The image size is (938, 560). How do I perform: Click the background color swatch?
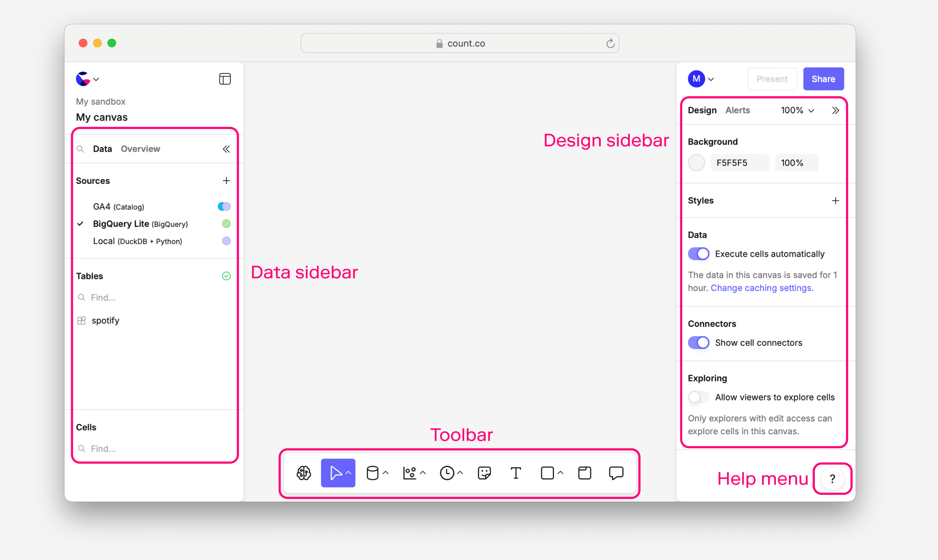coord(697,163)
